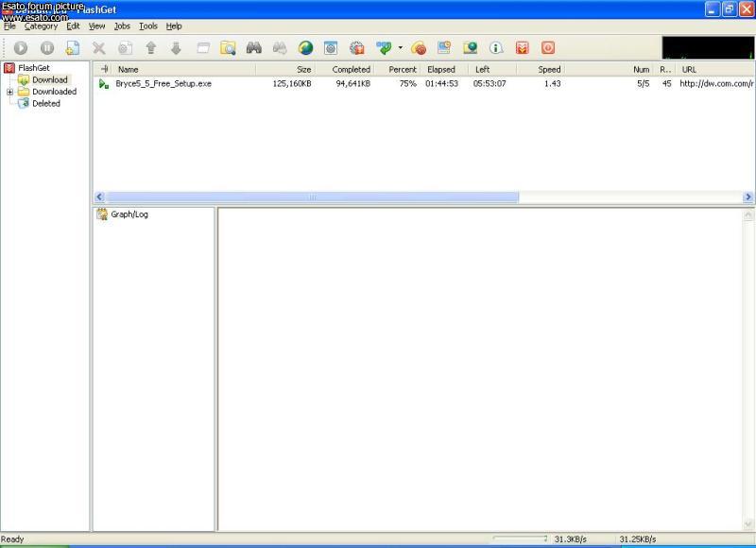Click the green connect arrow toolbar icon

pos(384,48)
